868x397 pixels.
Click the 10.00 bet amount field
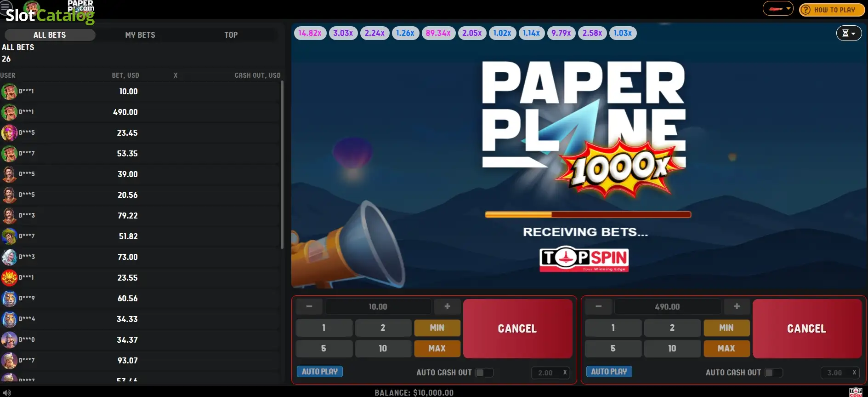tap(378, 306)
